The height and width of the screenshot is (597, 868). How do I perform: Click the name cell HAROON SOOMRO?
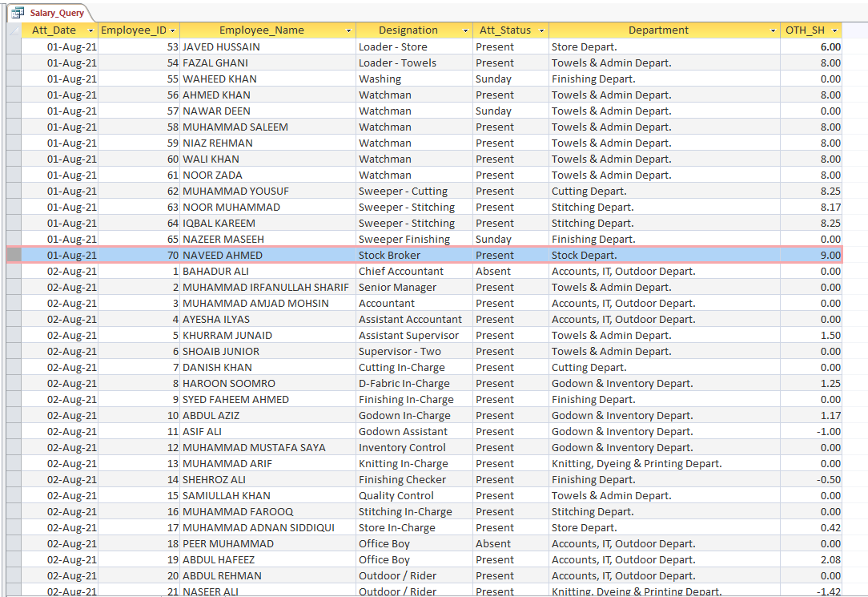click(x=268, y=384)
